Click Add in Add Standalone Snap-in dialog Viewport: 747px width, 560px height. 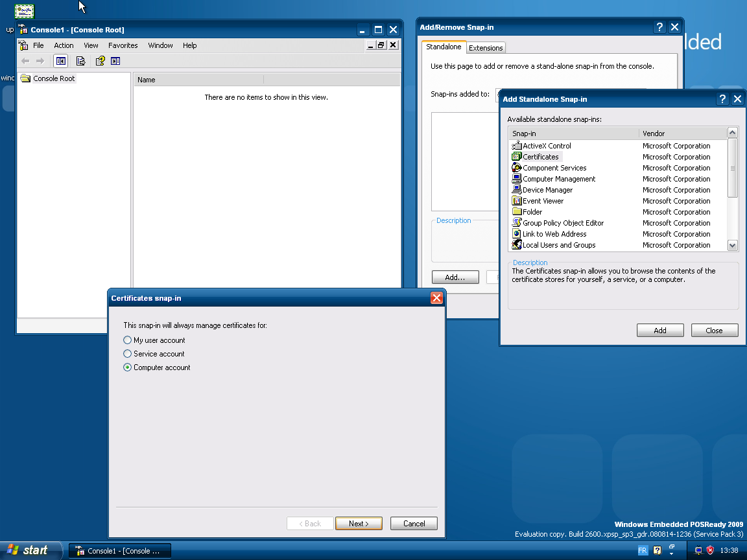660,330
